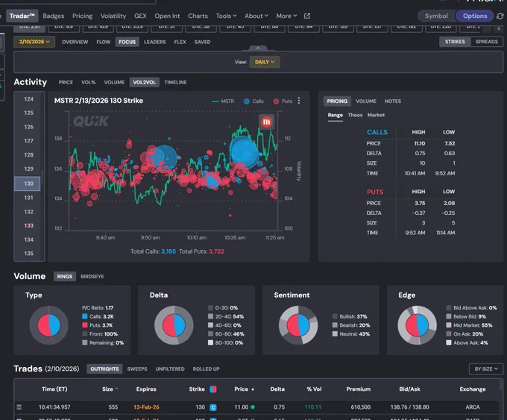
Task: Open Volatility in the navbar
Action: 113,16
